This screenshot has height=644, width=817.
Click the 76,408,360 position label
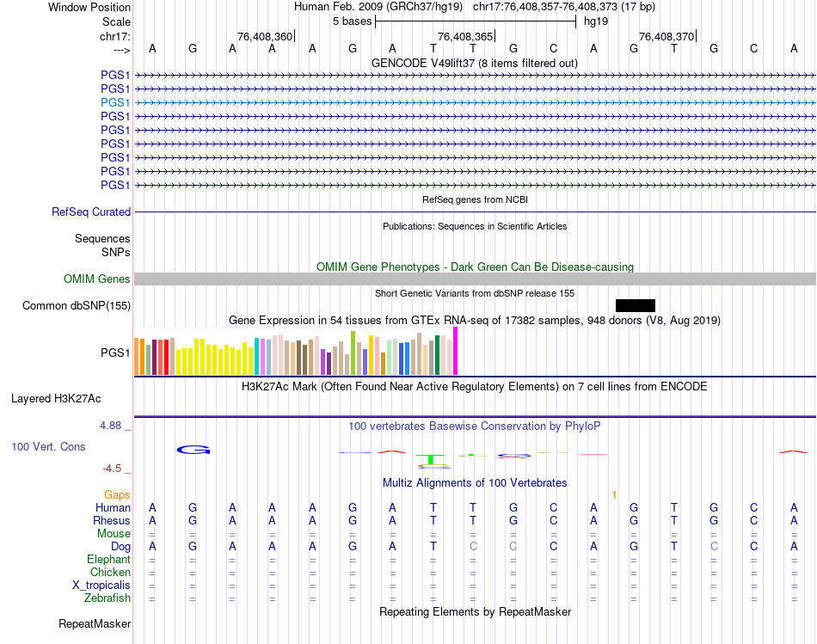pyautogui.click(x=265, y=36)
